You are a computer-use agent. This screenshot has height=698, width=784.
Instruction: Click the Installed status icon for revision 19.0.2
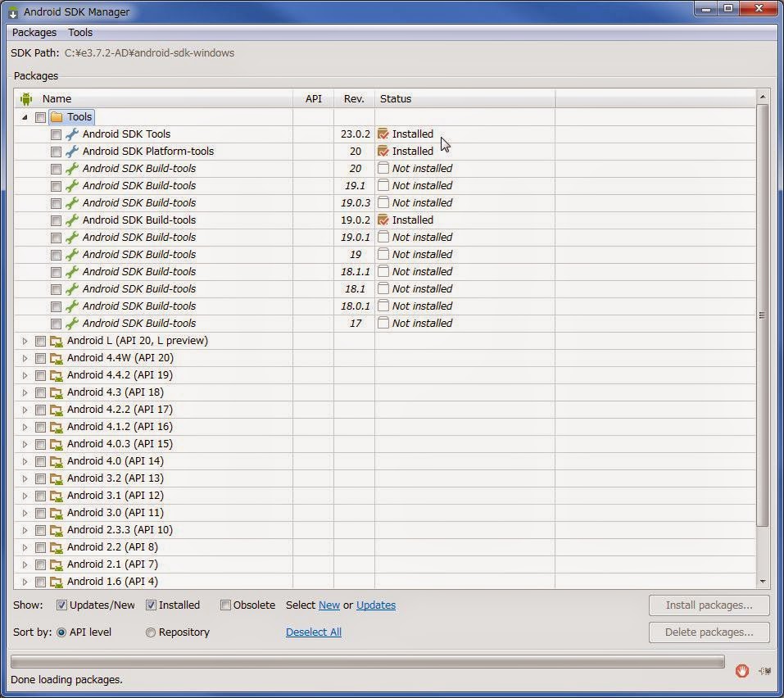[383, 220]
